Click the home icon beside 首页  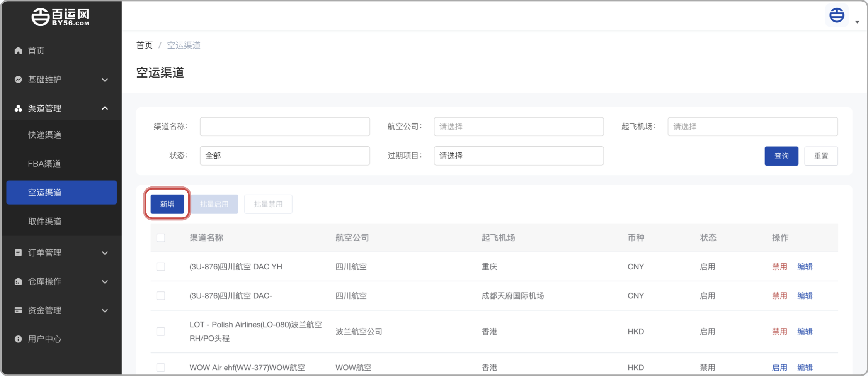click(x=18, y=51)
